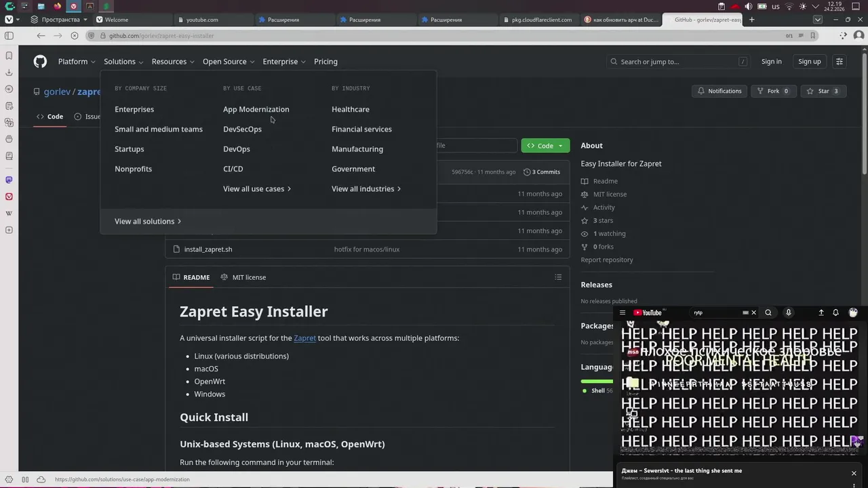The height and width of the screenshot is (488, 868).
Task: Open the YouTube notifications bell icon
Action: [x=835, y=312]
